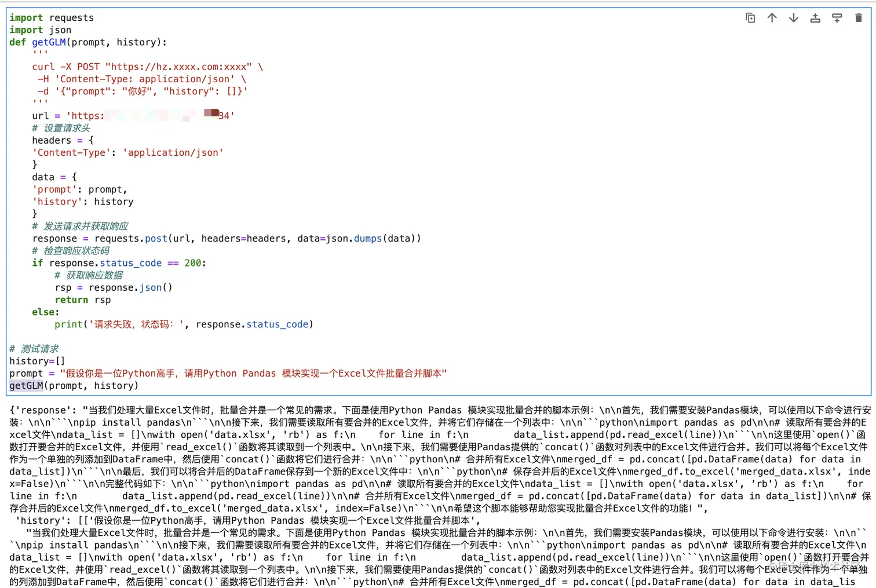Click the 'history=[]' line
Viewport: 876px width, 588px height.
(x=37, y=361)
